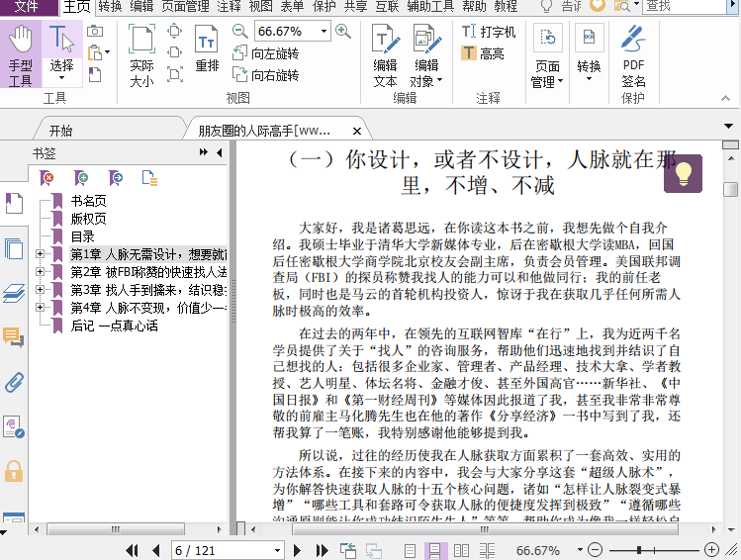Viewport: 741px width, 560px height.
Task: Rotate the view left (向左旋转)
Action: [x=265, y=53]
